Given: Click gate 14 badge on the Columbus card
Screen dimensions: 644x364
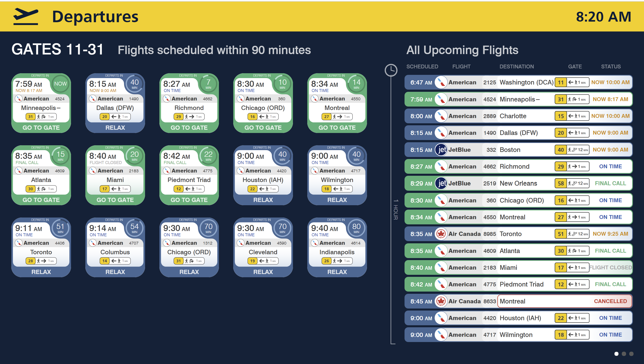Looking at the screenshot, I should [x=105, y=261].
